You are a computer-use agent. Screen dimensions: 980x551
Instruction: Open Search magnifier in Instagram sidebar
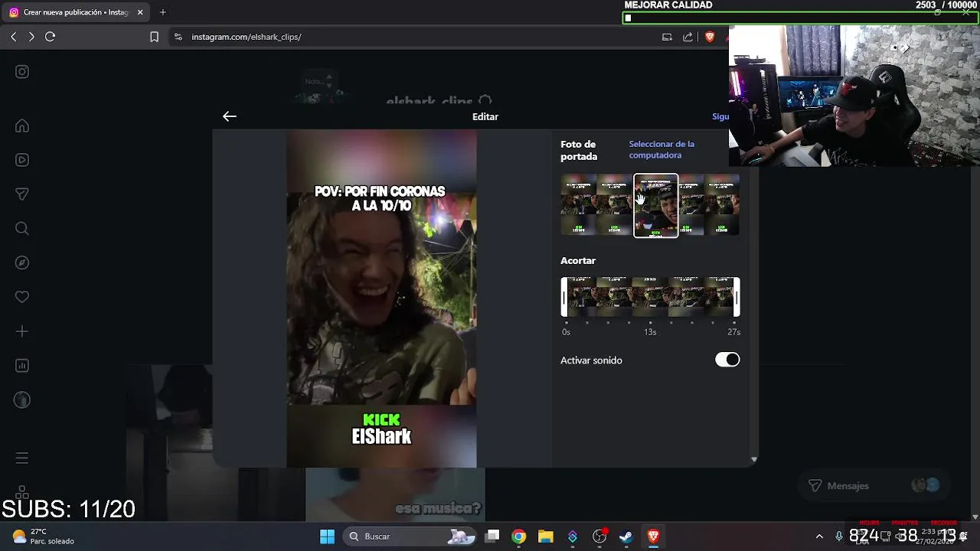22,229
